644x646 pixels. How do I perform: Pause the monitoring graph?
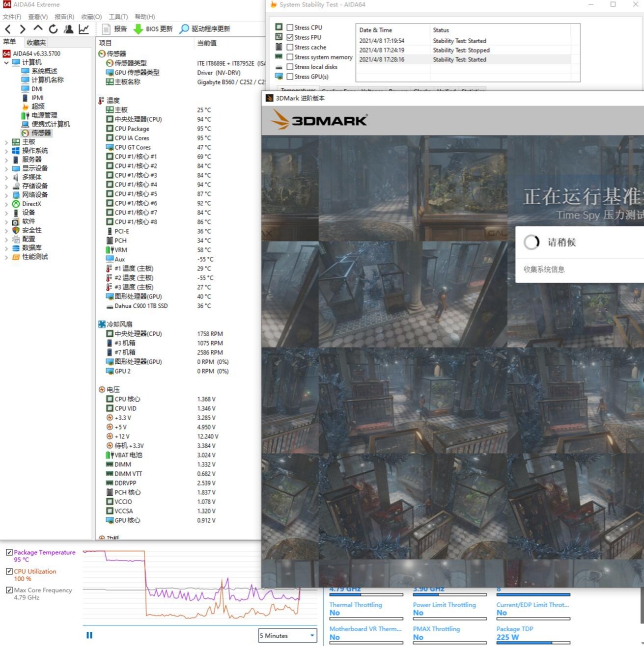click(x=89, y=635)
